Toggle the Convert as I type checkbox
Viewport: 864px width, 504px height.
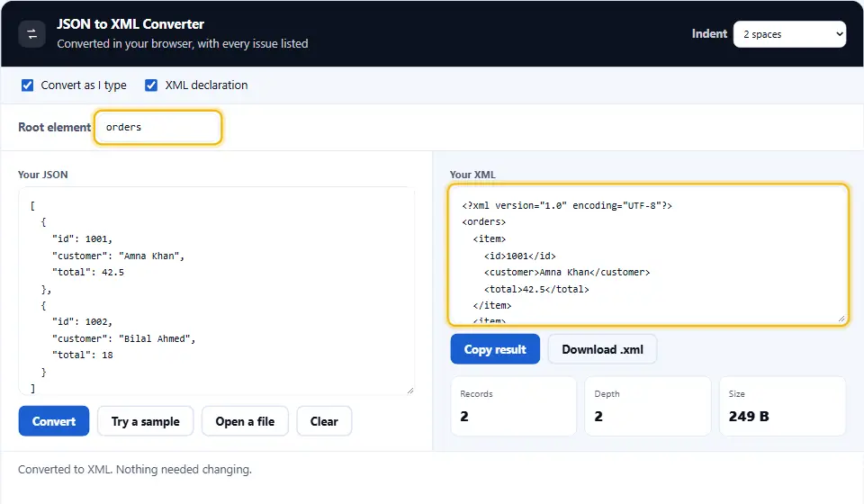coord(27,85)
